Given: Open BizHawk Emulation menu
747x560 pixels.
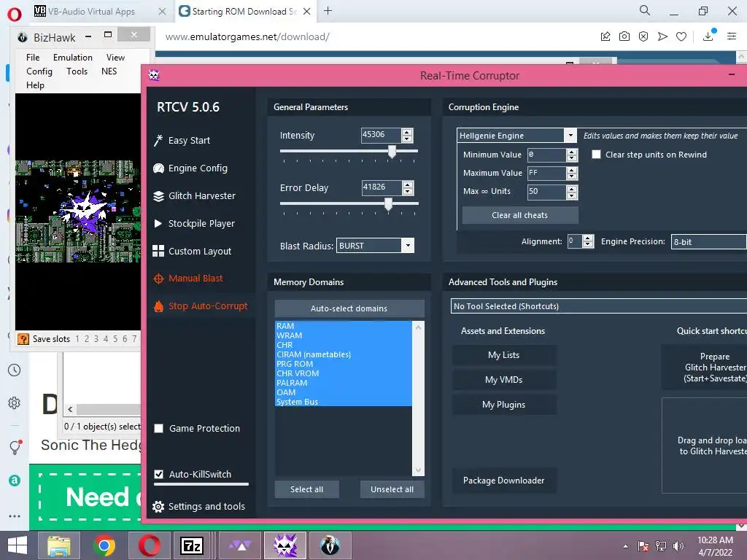Looking at the screenshot, I should point(73,57).
